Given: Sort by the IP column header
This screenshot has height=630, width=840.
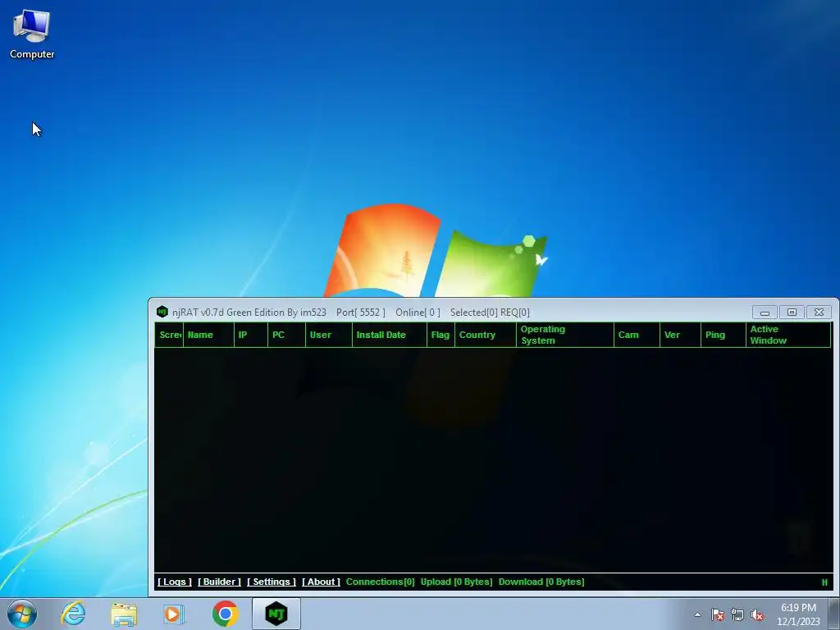Looking at the screenshot, I should 251,335.
